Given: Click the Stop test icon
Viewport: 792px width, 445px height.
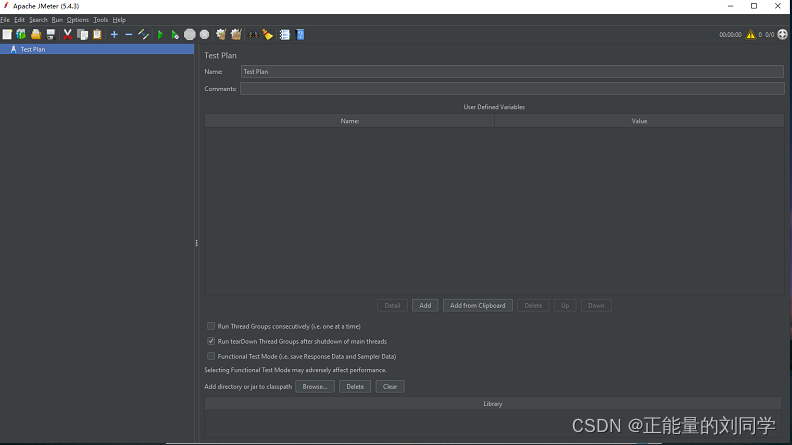Looking at the screenshot, I should (189, 34).
